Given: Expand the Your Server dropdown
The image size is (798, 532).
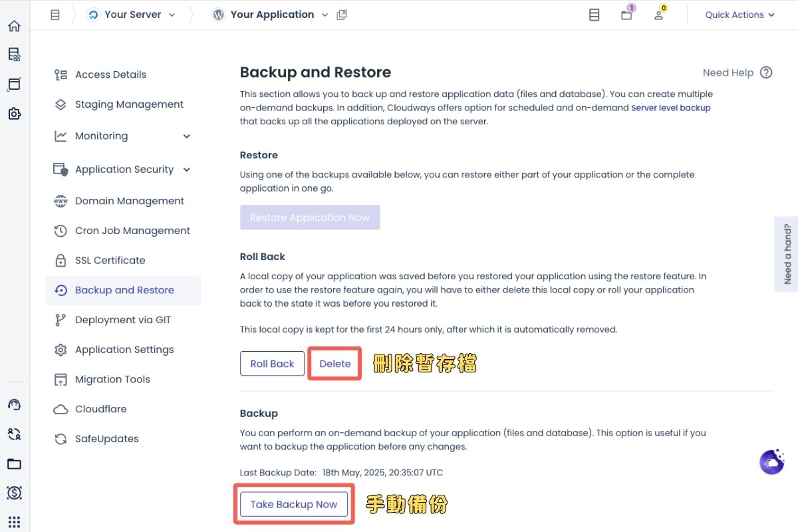Looking at the screenshot, I should coord(172,15).
